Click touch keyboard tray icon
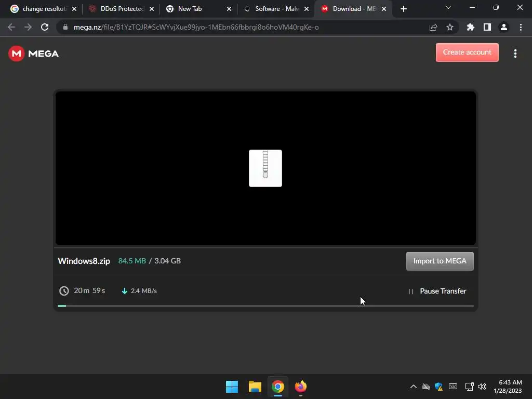Image resolution: width=532 pixels, height=399 pixels. 453,387
